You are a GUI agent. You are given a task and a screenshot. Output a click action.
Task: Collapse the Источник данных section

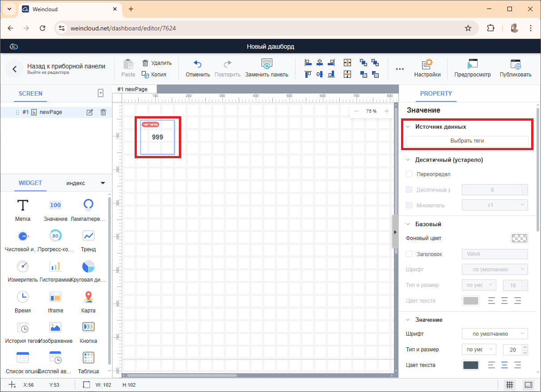408,127
